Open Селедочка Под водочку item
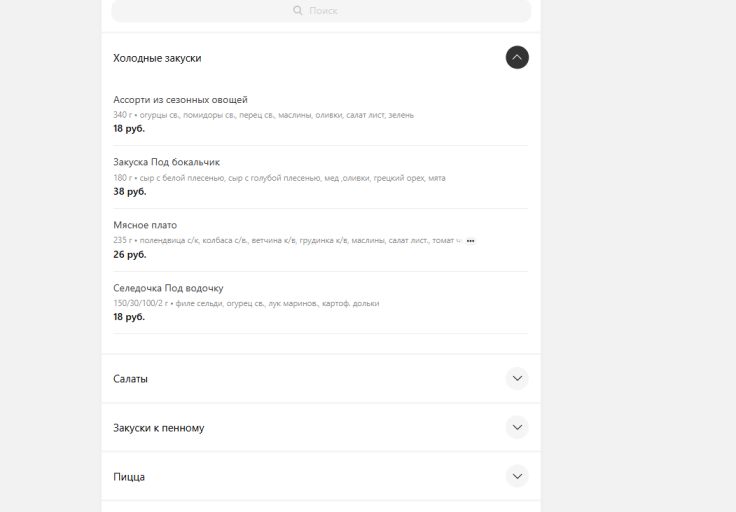 (168, 288)
